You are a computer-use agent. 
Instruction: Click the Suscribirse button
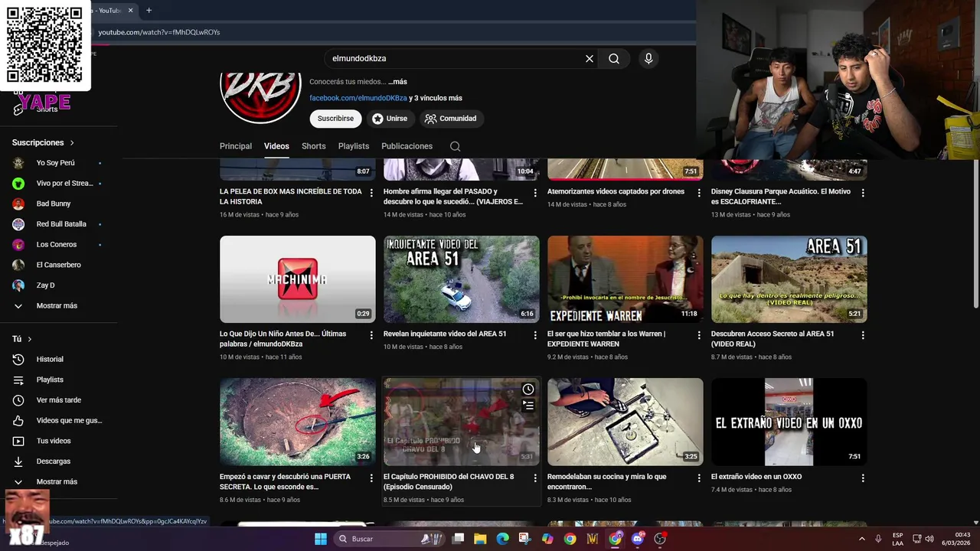tap(335, 119)
